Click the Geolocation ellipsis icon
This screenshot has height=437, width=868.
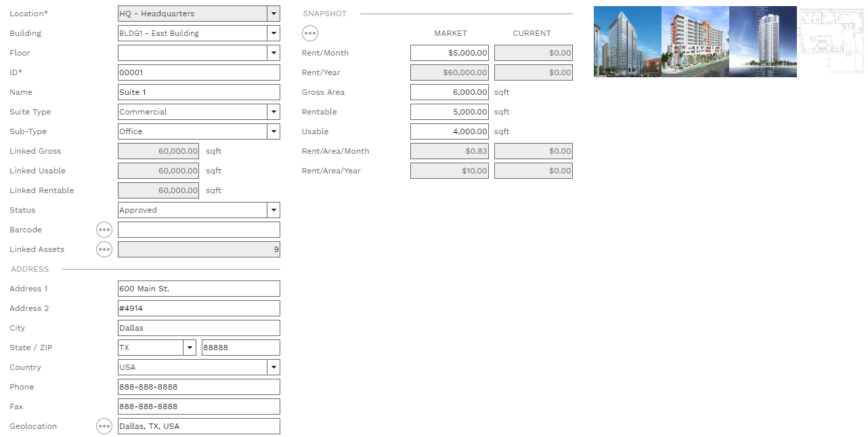click(104, 426)
